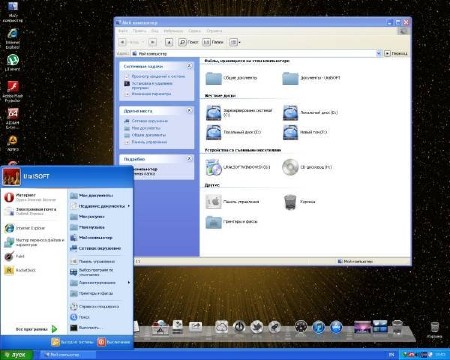Select the My Computer taskbar button
Viewport: 450px width, 360px height.
[x=67, y=355]
